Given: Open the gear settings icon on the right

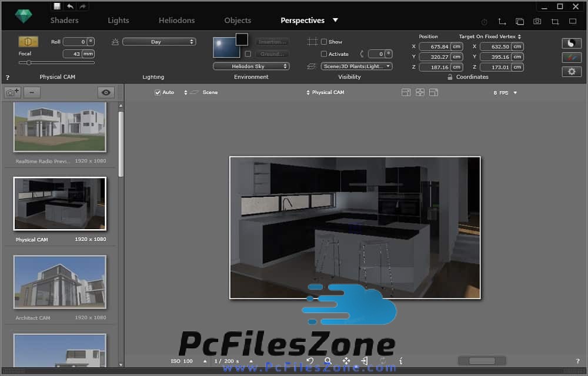Looking at the screenshot, I should (x=571, y=72).
